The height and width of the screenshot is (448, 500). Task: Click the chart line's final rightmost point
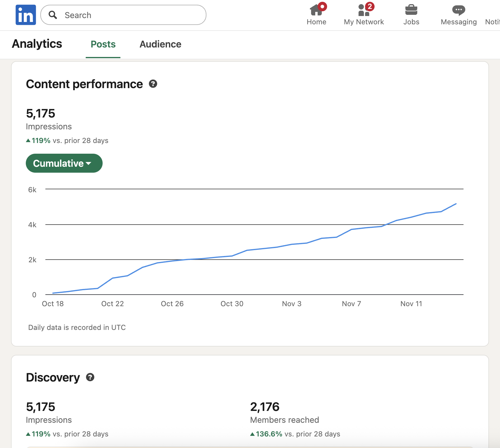click(456, 204)
